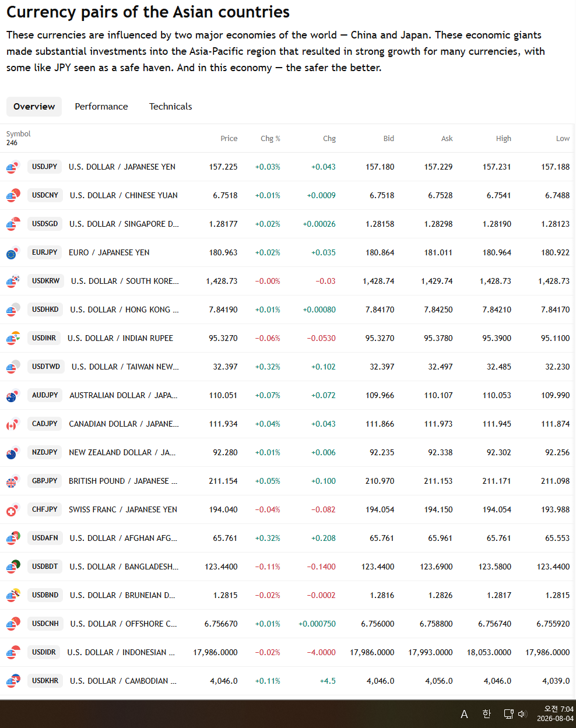This screenshot has height=728, width=576.
Task: Click the CHFJPY flag icon
Action: (x=13, y=510)
